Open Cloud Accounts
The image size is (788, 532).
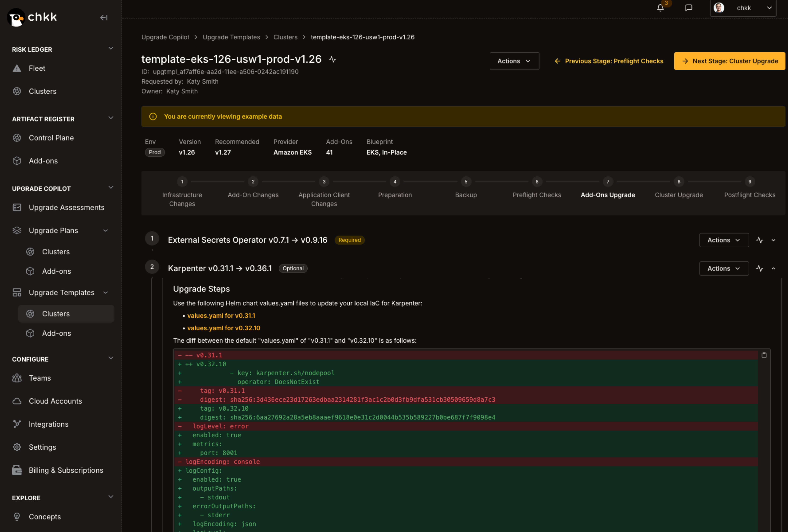click(x=55, y=401)
